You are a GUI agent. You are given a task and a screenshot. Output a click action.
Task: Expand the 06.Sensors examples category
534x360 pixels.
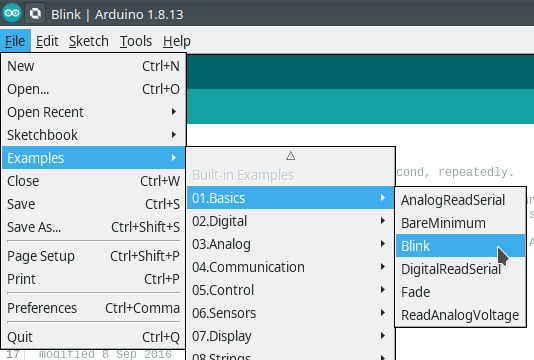pyautogui.click(x=290, y=313)
